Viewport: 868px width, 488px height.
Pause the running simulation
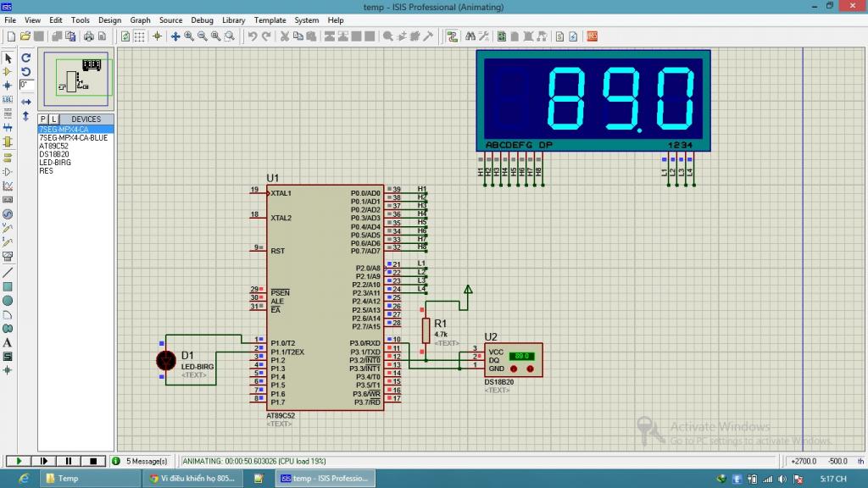point(67,461)
